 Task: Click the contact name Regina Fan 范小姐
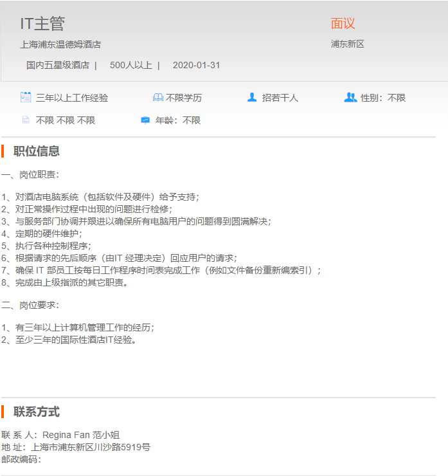tap(81, 435)
